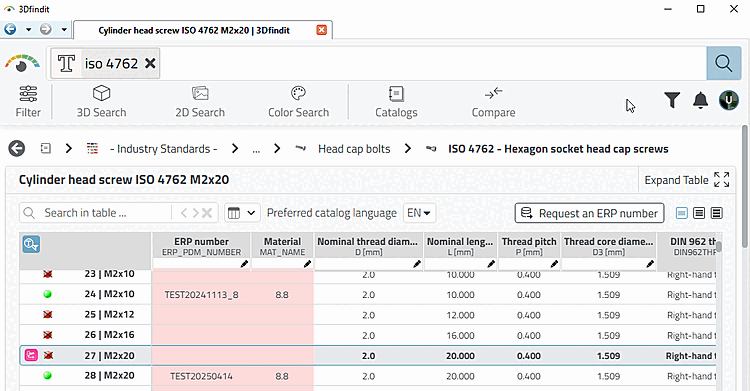Viewport: 750px width, 391px height.
Task: Click the Expand Table button
Action: (x=686, y=180)
